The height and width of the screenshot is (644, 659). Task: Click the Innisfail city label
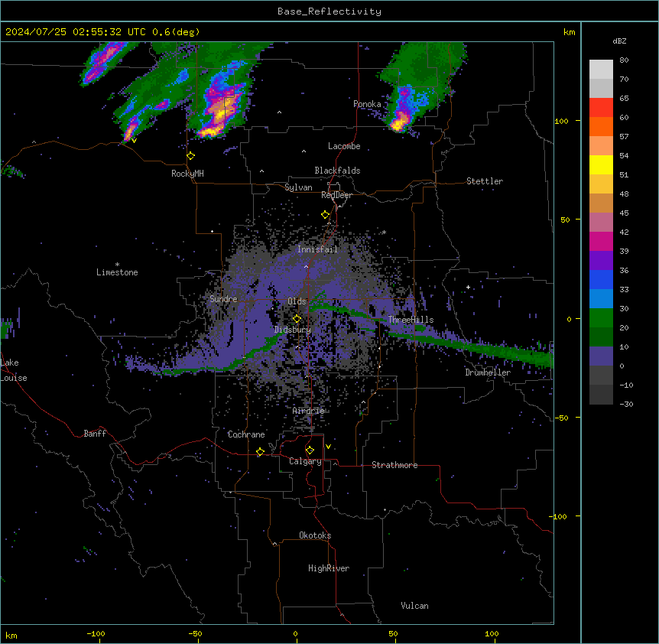(x=318, y=249)
